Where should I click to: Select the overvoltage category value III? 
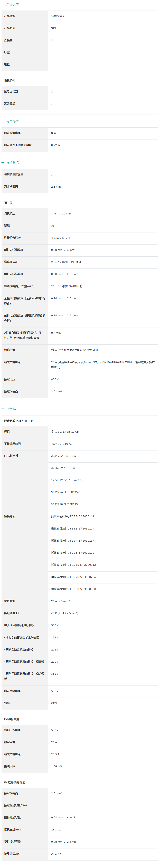53,92
